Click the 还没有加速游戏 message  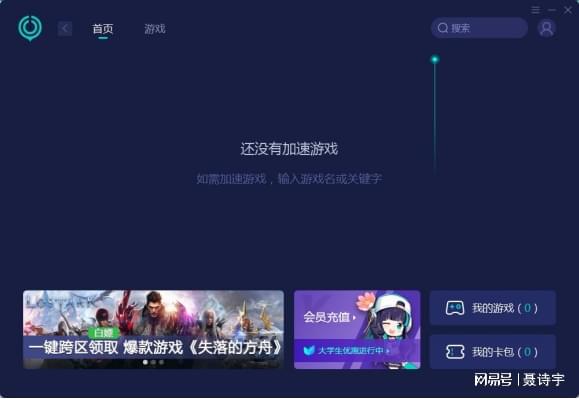(x=289, y=149)
